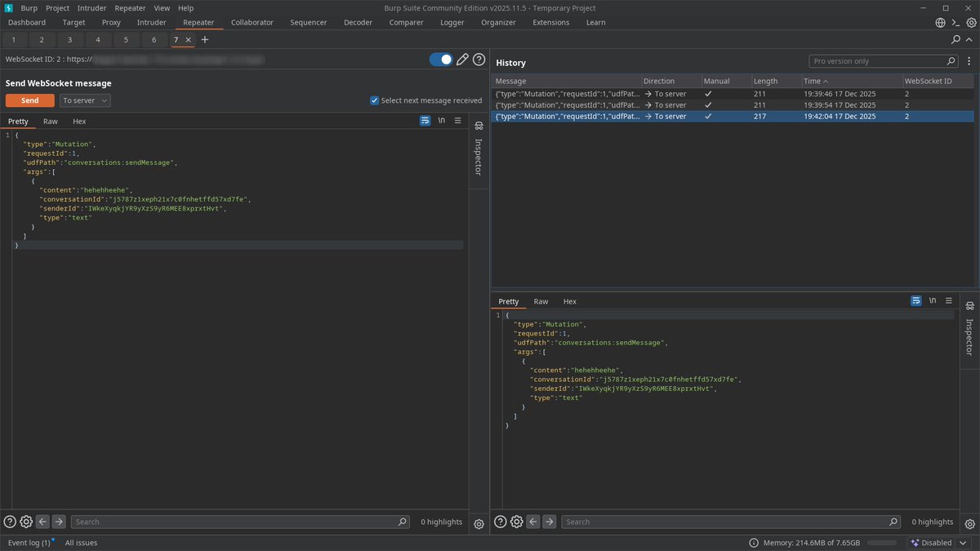Open the history viewer hamburger menu
This screenshot has height=551, width=980.
948,301
